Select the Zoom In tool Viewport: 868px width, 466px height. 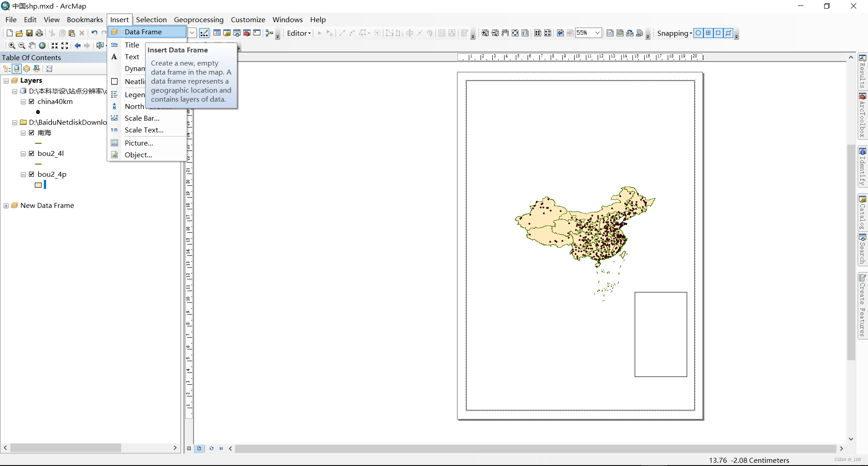[11, 45]
